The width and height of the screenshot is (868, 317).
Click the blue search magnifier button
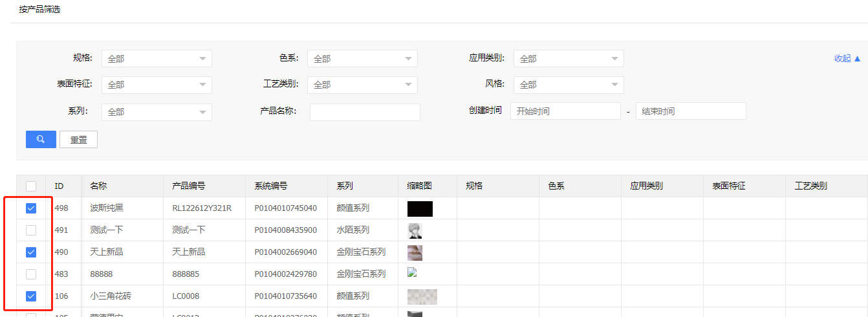click(x=41, y=139)
